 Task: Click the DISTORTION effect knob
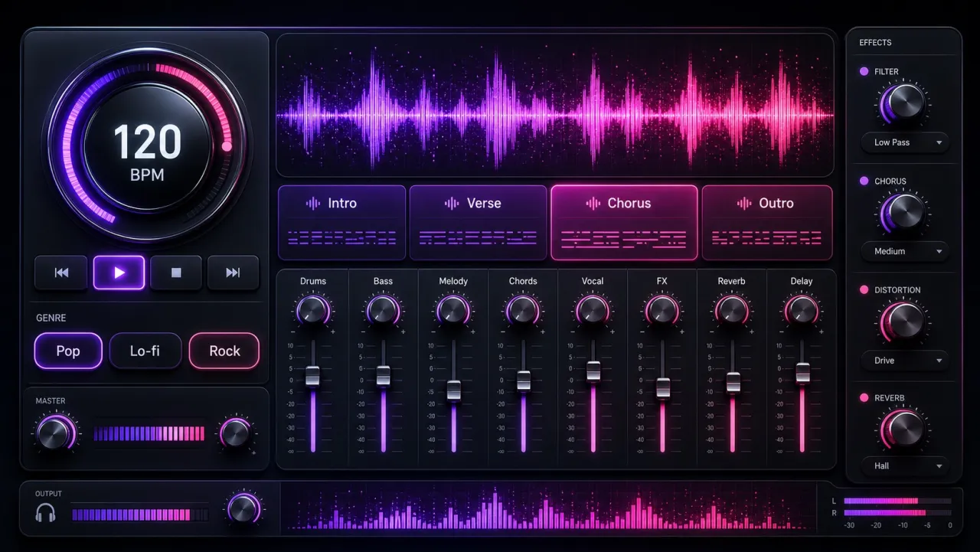click(903, 321)
